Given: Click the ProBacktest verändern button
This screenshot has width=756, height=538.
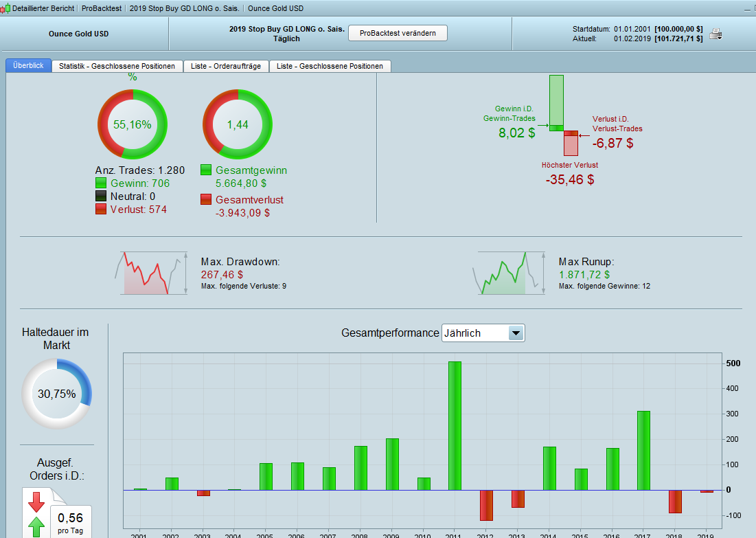Looking at the screenshot, I should [398, 33].
